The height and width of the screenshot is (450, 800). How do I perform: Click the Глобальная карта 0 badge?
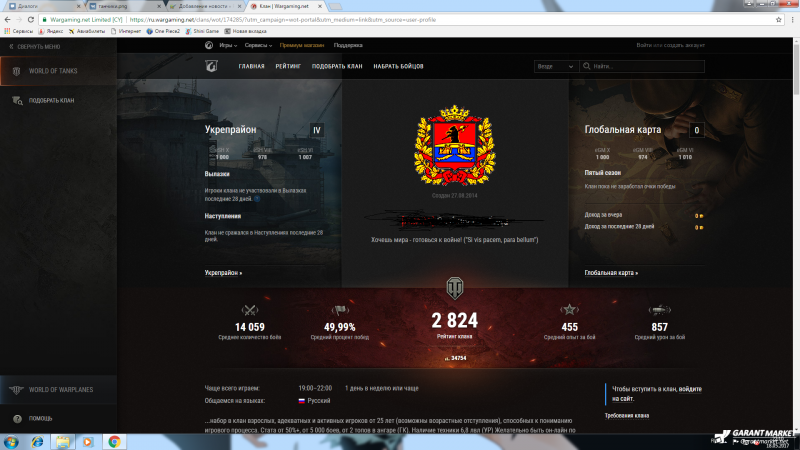[696, 130]
